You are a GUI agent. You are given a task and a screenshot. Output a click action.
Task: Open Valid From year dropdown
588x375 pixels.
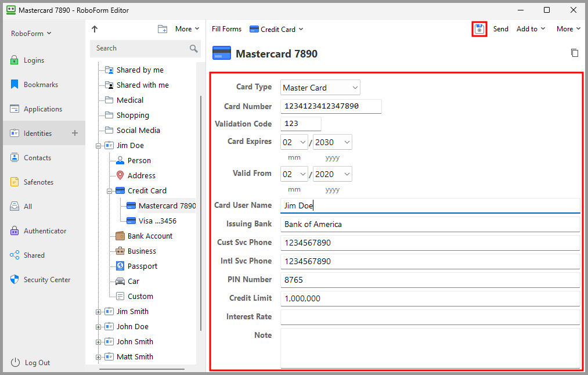coord(332,174)
